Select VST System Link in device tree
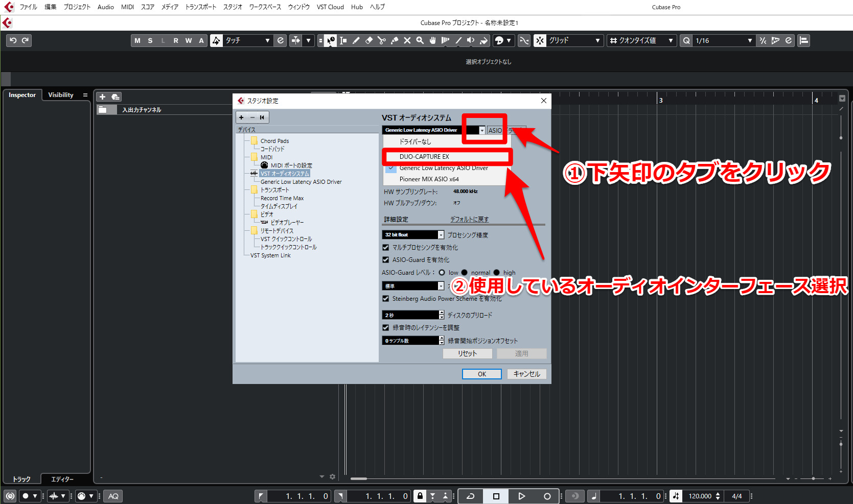Screen dimensions: 853x504 click(270, 255)
